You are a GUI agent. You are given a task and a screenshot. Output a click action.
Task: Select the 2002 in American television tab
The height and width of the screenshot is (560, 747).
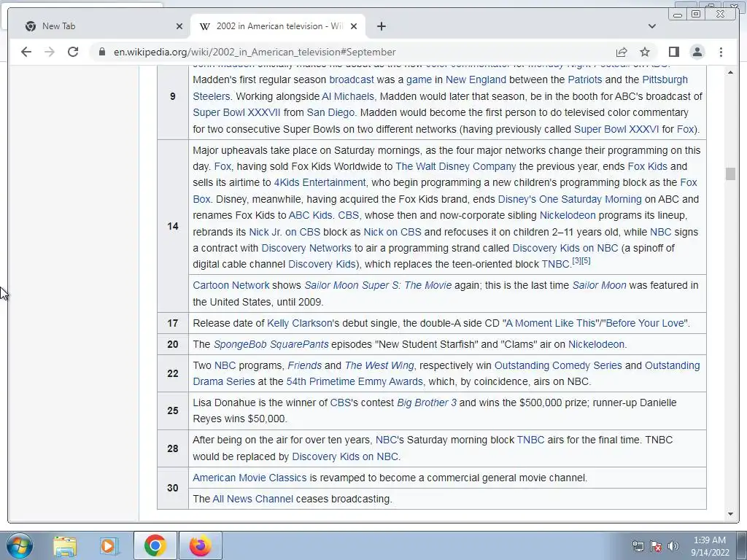point(278,26)
